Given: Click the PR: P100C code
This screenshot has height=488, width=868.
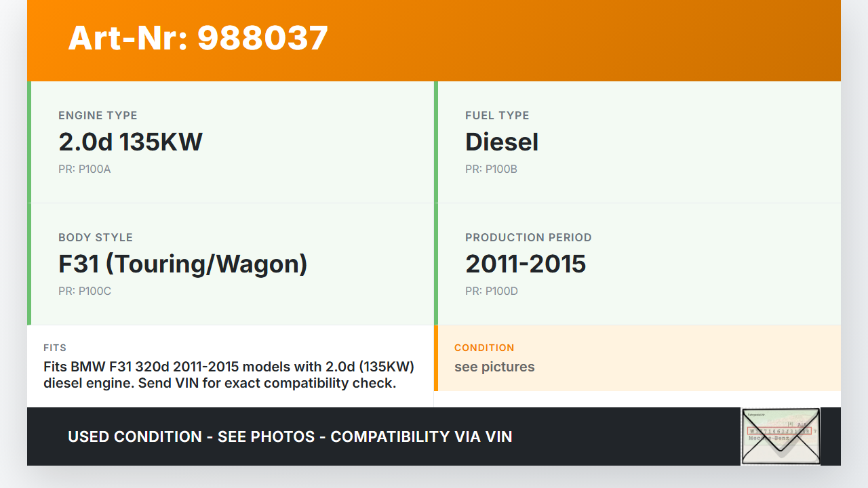Looking at the screenshot, I should coord(84,291).
